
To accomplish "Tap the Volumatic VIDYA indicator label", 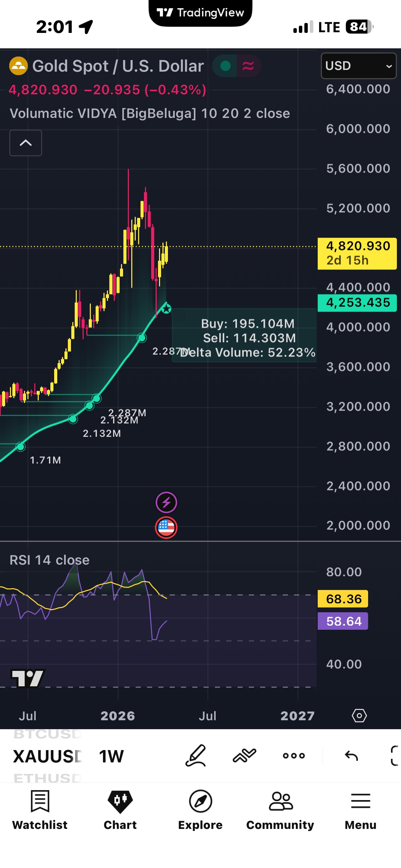I will 150,113.
